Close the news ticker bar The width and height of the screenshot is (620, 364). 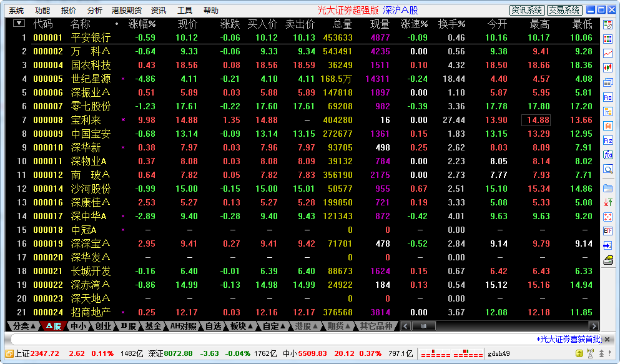click(608, 339)
